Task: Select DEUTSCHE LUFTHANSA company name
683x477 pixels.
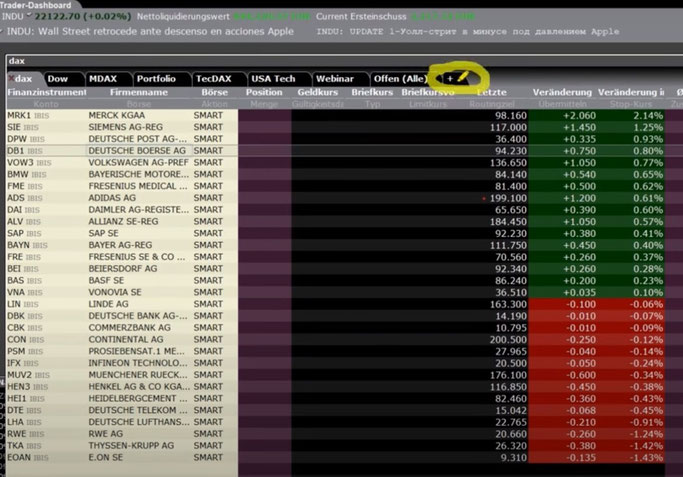Action: click(x=139, y=422)
